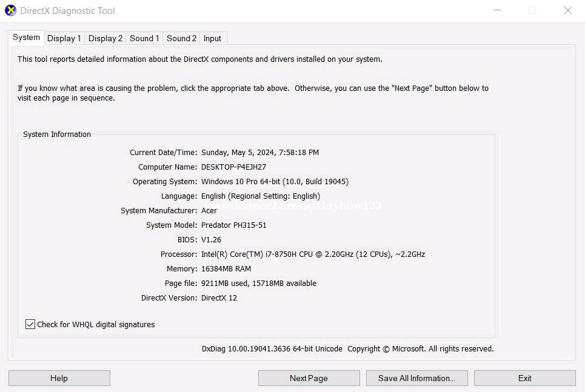
Task: Click BIOS value 'V1.26'
Action: click(x=211, y=240)
